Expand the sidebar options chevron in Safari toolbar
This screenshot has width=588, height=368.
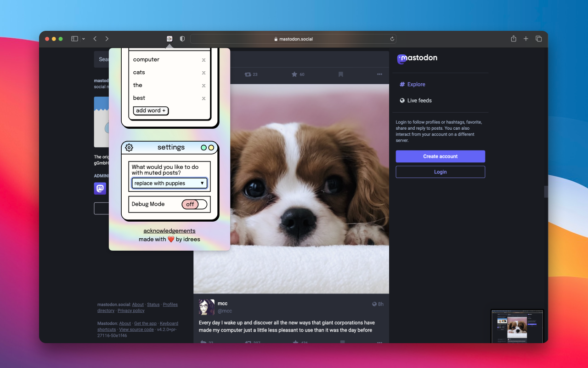click(83, 39)
